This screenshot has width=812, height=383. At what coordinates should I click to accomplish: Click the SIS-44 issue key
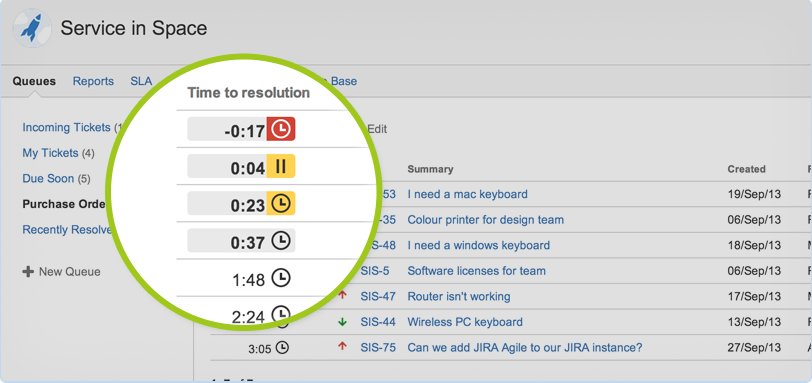click(x=378, y=322)
